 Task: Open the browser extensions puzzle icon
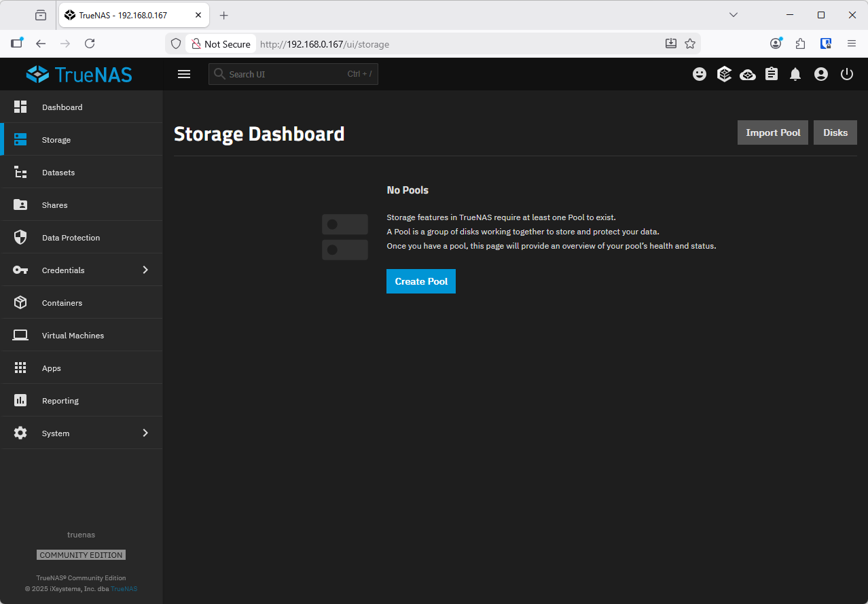[x=800, y=43]
